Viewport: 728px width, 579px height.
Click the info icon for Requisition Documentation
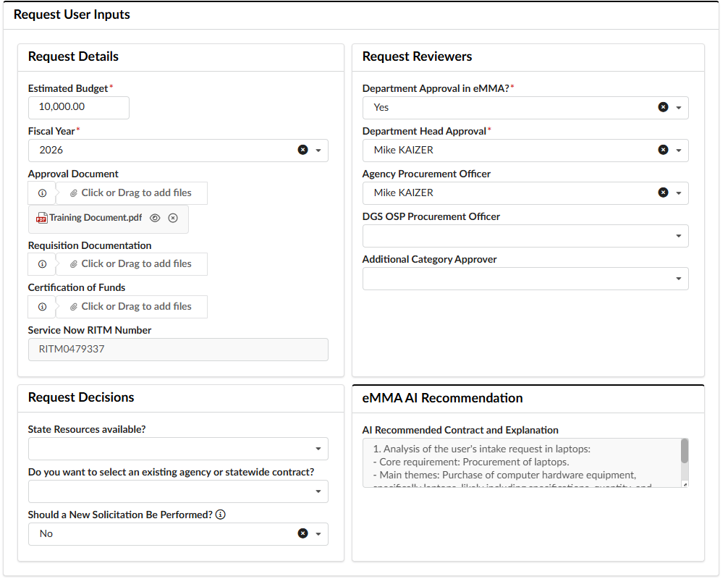(42, 263)
